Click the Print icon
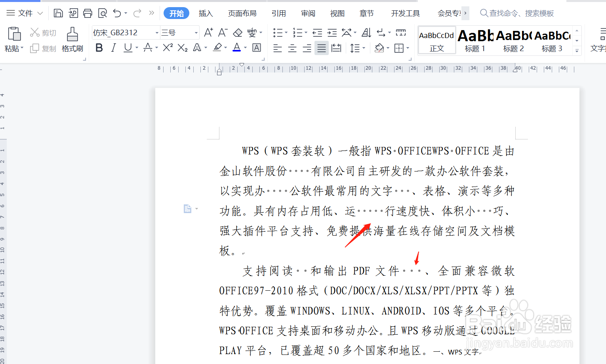Screen dimensions: 606x364 click(88, 13)
